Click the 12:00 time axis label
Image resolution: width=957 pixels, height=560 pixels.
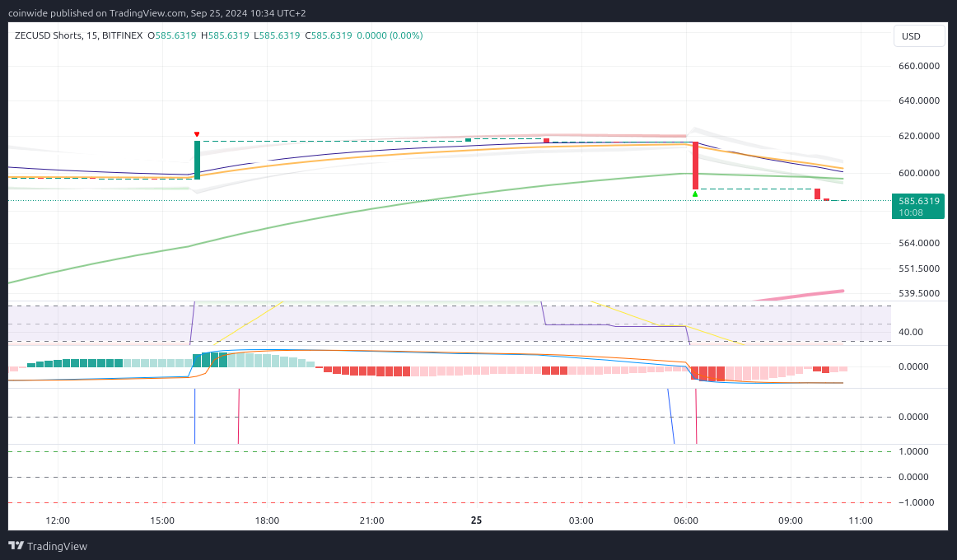58,520
